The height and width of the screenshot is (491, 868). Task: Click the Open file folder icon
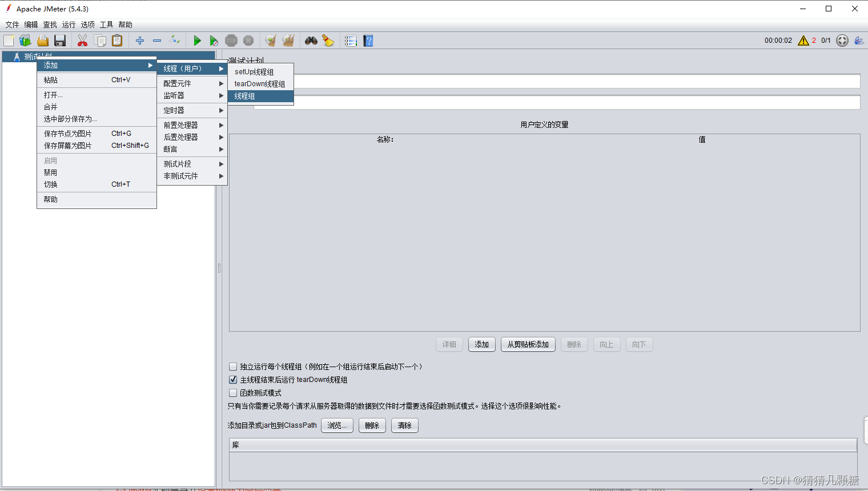coord(43,41)
